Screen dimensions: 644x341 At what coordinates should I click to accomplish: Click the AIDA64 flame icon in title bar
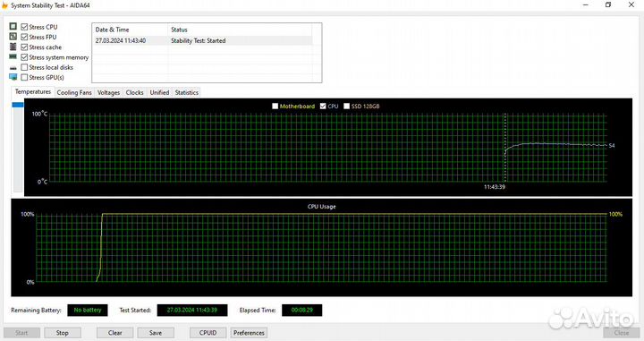(4, 5)
